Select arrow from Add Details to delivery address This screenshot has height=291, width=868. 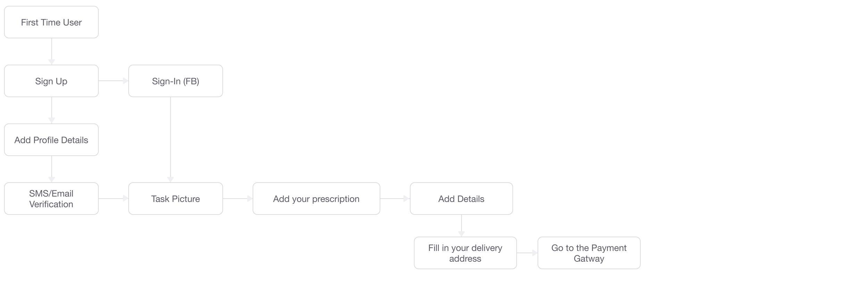click(x=461, y=226)
